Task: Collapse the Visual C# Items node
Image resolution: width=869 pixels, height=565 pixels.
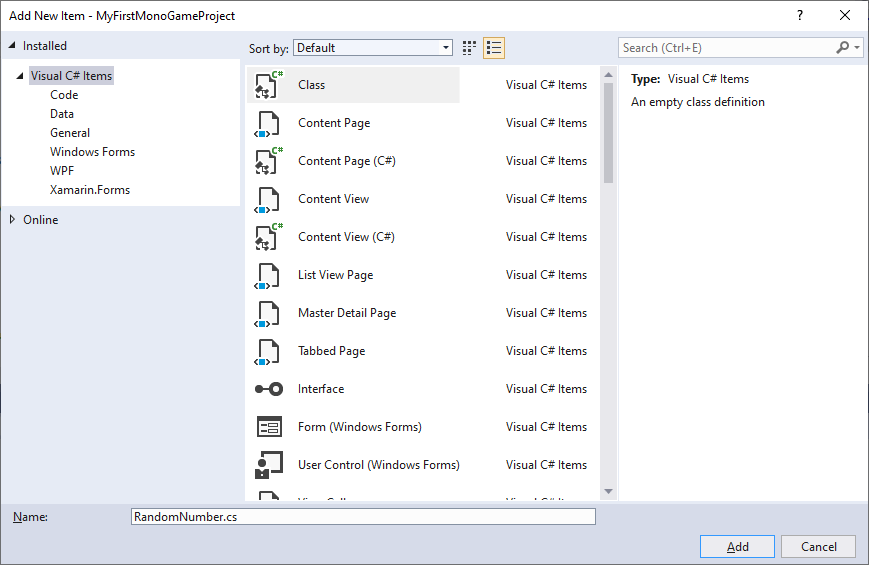Action: (21, 76)
